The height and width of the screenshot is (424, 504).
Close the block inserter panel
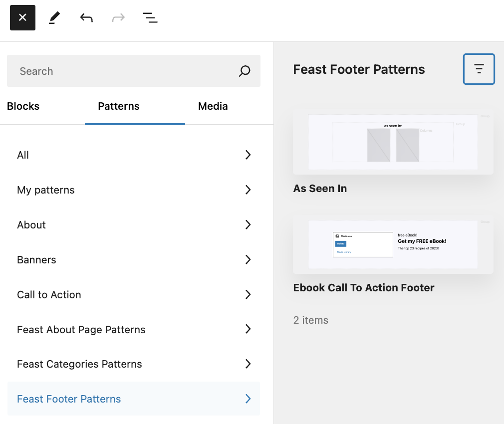(22, 18)
